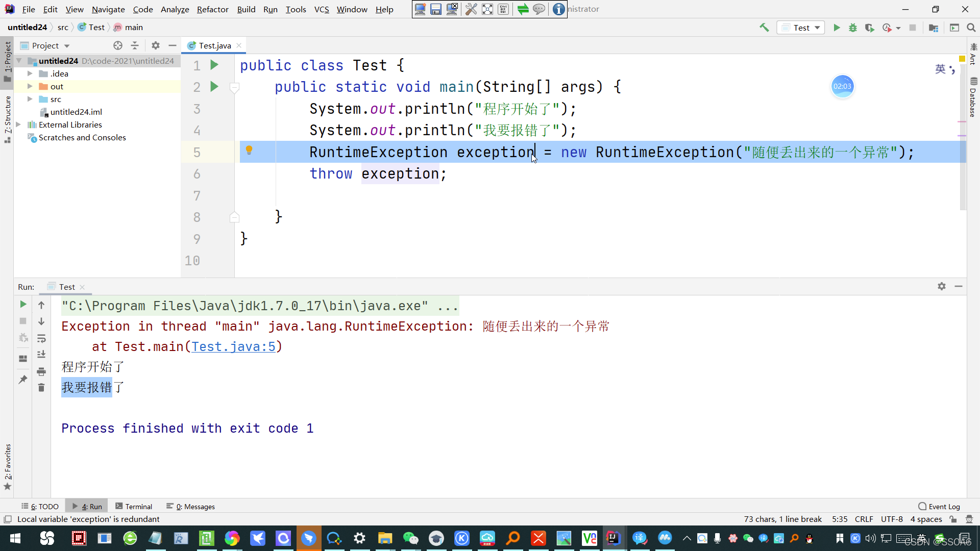Viewport: 980px width, 551px height.
Task: Change indent setting 4 spaces
Action: pos(926,519)
